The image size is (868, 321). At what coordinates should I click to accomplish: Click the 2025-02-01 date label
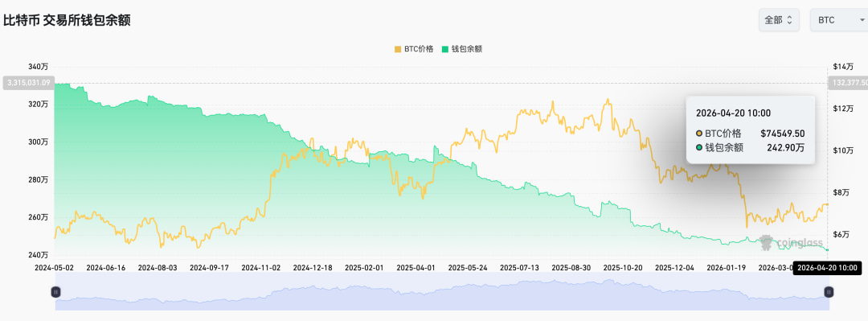[x=364, y=267]
